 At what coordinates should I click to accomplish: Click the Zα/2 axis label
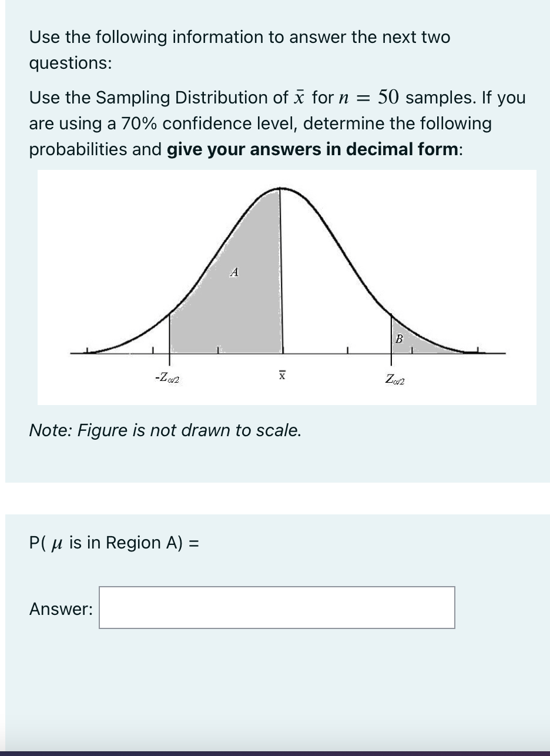(394, 379)
